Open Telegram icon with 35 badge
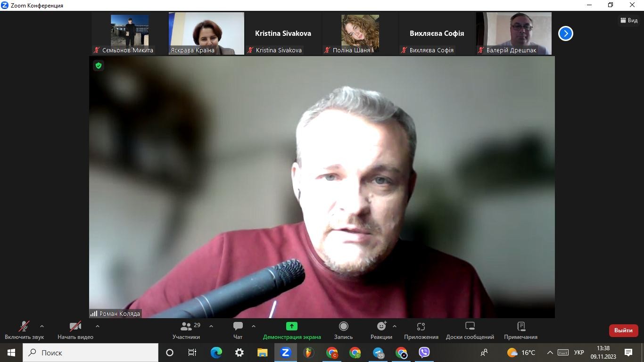This screenshot has width=644, height=362. click(378, 353)
